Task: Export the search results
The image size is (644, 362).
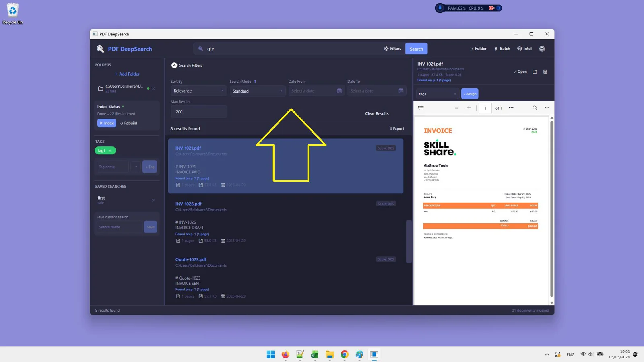Action: pyautogui.click(x=397, y=129)
